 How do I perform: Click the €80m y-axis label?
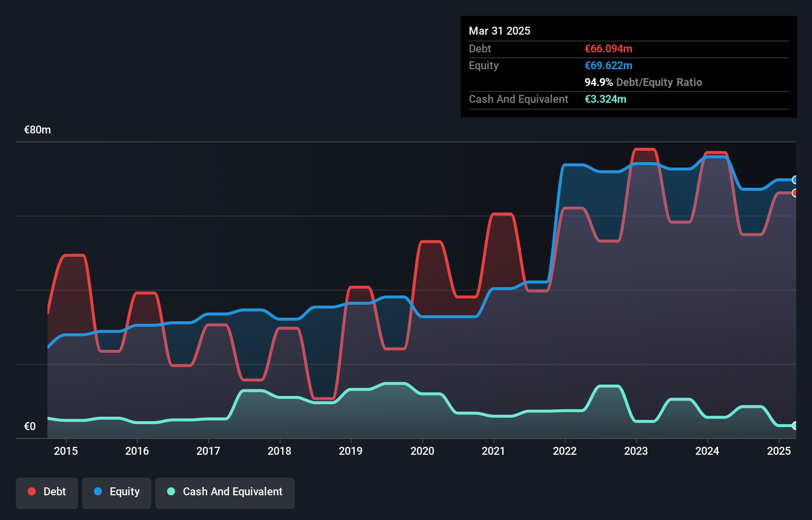pos(38,130)
